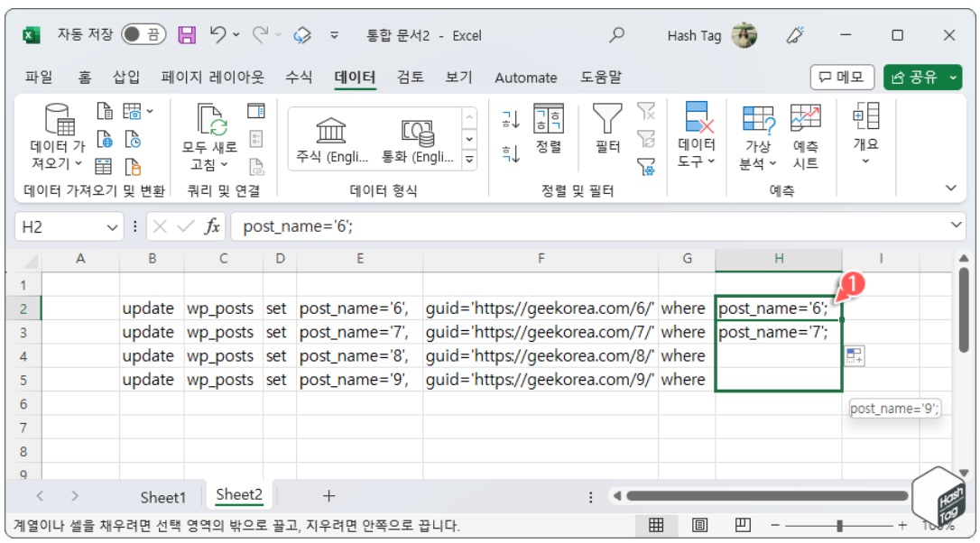This screenshot has height=543, width=980.
Task: Switch to Sheet1 tab
Action: (163, 497)
